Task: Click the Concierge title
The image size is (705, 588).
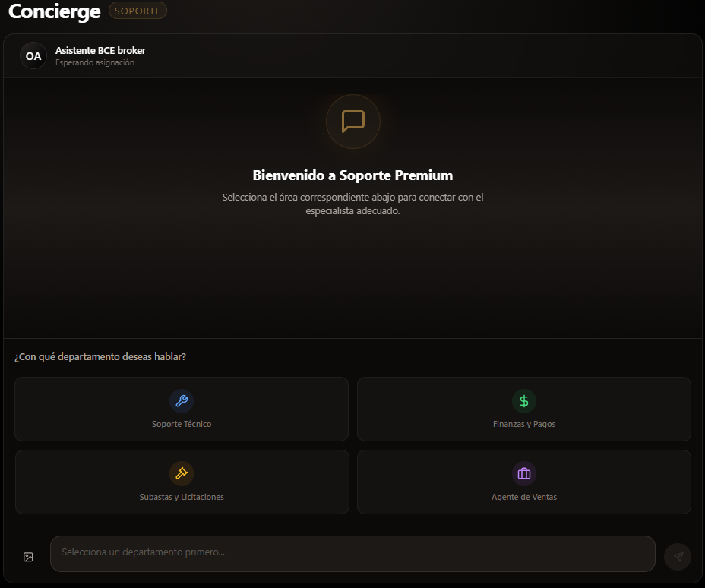Action: coord(54,11)
